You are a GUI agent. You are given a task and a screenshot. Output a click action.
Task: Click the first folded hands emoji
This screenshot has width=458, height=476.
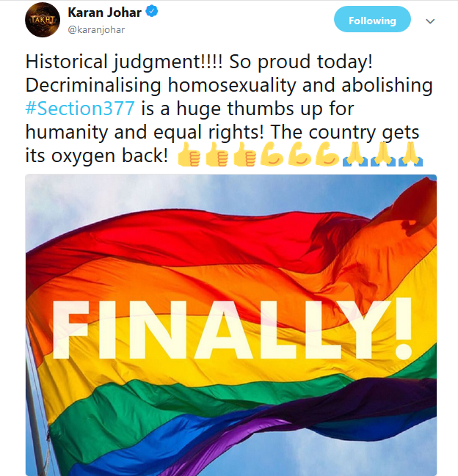click(355, 154)
